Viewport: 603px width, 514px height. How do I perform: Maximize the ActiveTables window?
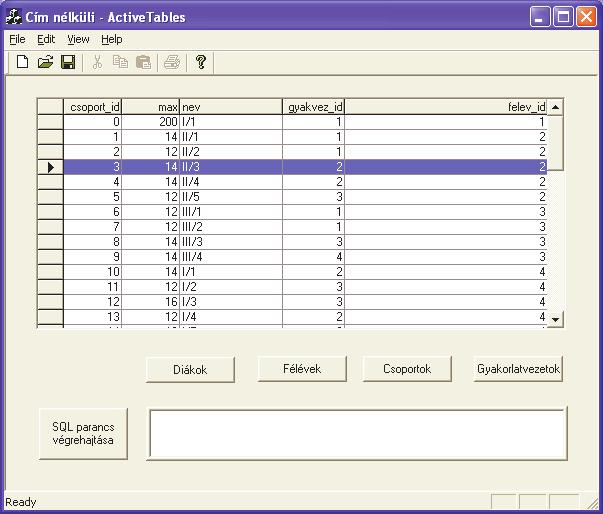pyautogui.click(x=563, y=17)
